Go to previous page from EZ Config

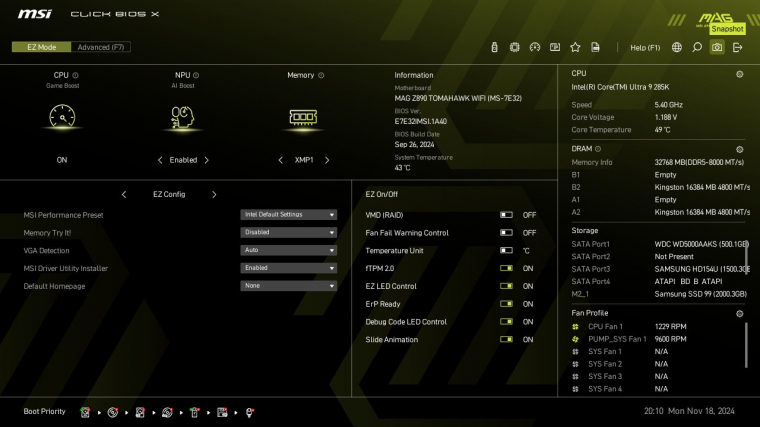[x=124, y=194]
